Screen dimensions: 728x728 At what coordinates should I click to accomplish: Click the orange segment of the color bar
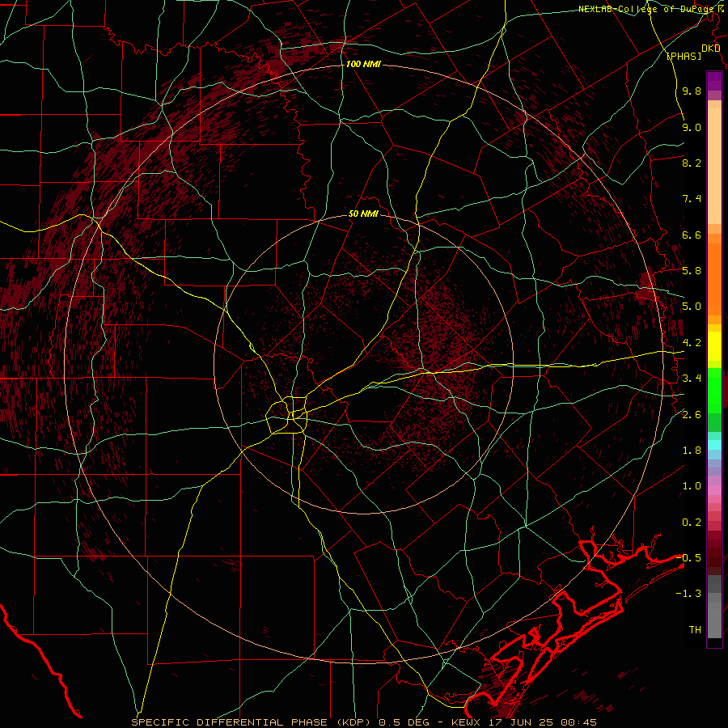tap(714, 278)
